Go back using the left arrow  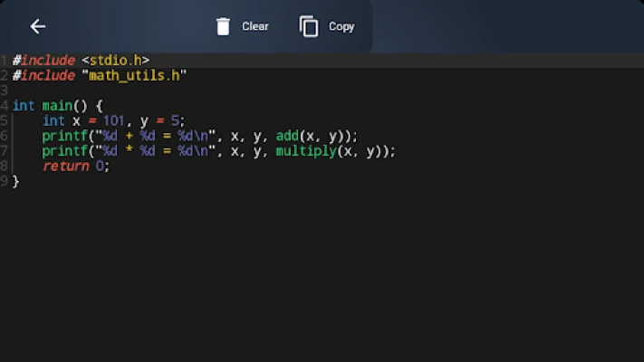coord(37,26)
